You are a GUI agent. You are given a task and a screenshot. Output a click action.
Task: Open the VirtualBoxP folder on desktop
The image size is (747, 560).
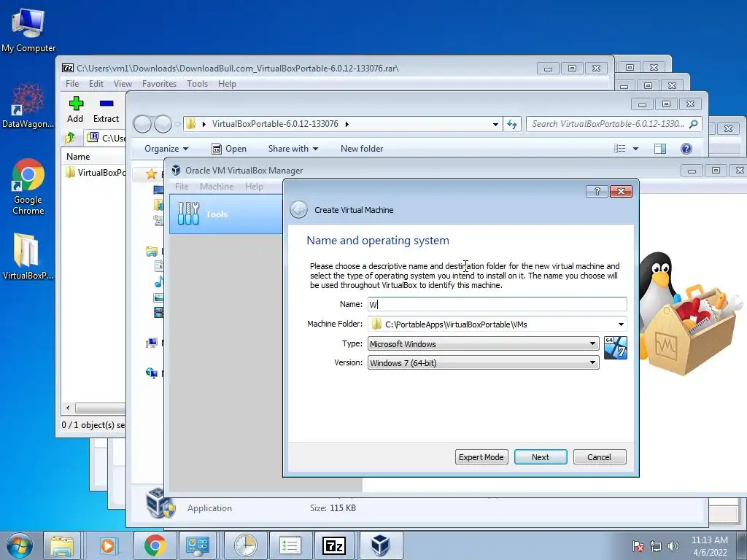pyautogui.click(x=28, y=256)
